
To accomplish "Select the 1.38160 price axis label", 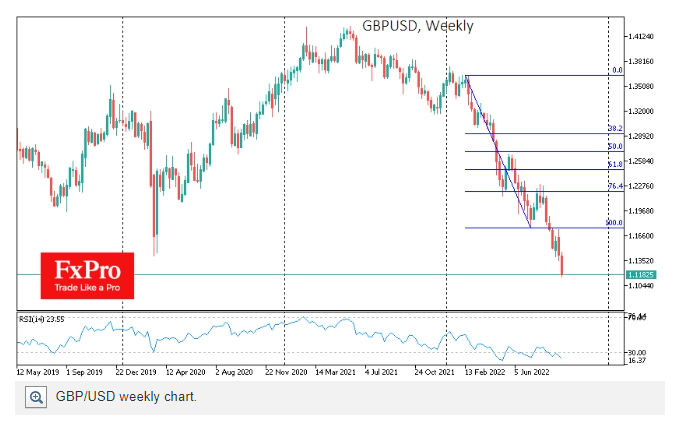I will click(641, 61).
